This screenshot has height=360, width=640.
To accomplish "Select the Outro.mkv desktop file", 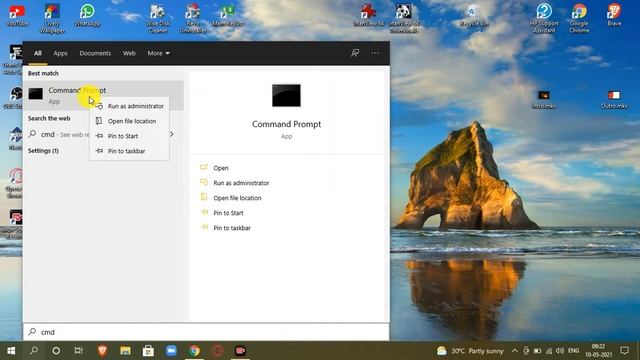I will (614, 99).
